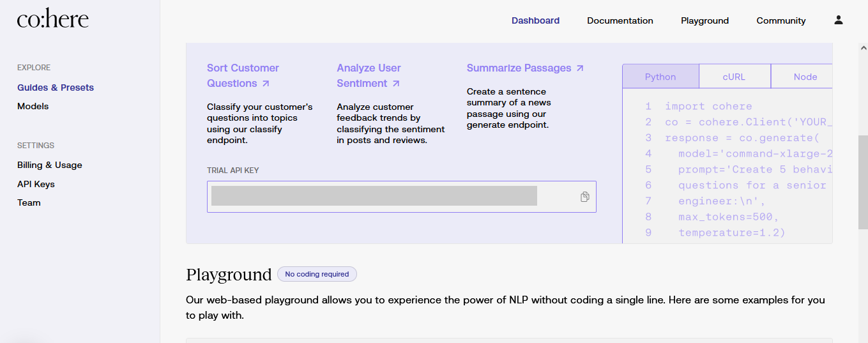Open Community in top navigation
Screen dimensions: 868x343
[x=781, y=20]
